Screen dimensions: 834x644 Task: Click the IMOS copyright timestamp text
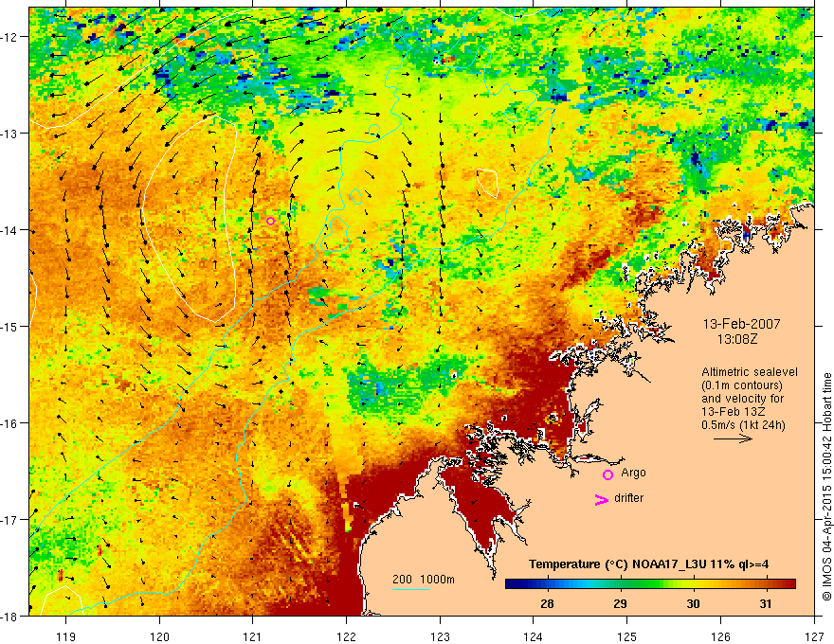(826, 487)
